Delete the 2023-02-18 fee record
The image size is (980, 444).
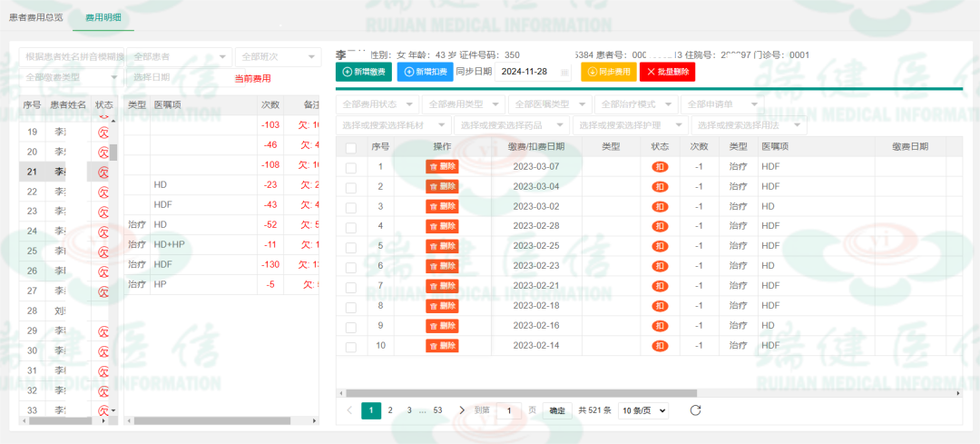click(x=442, y=306)
